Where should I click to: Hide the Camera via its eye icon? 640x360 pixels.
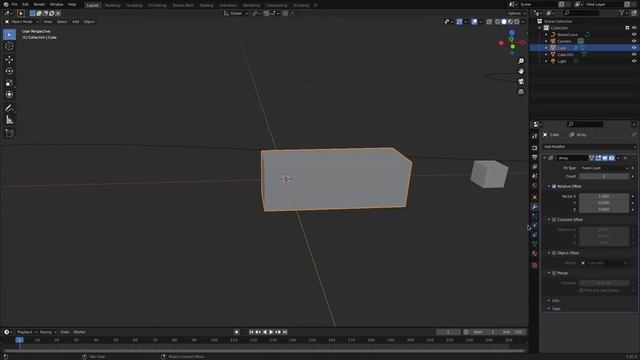[634, 41]
